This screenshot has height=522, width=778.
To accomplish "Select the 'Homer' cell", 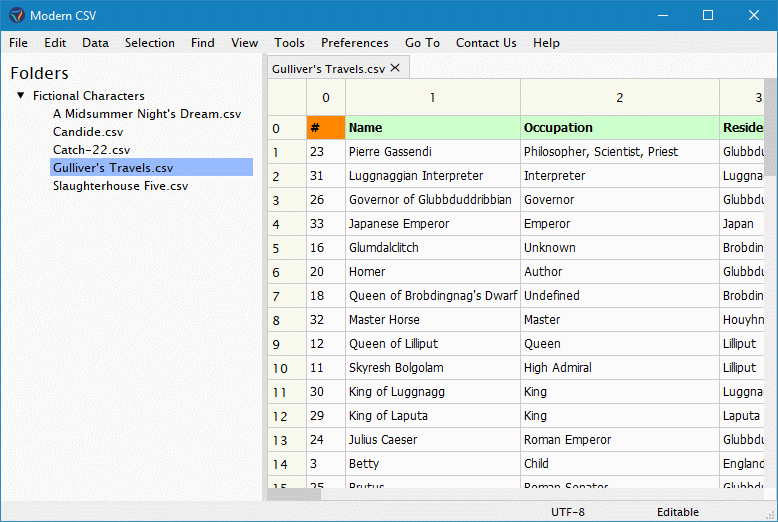I will coord(433,272).
